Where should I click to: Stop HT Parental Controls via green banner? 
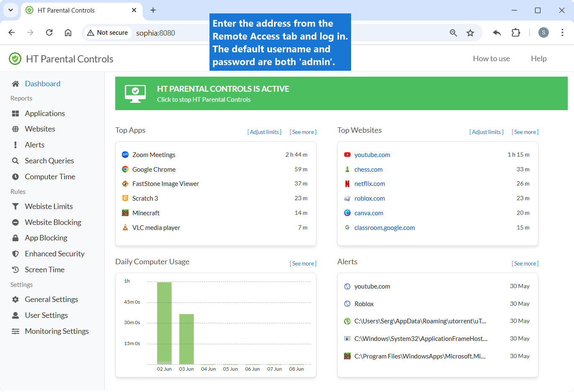[341, 93]
